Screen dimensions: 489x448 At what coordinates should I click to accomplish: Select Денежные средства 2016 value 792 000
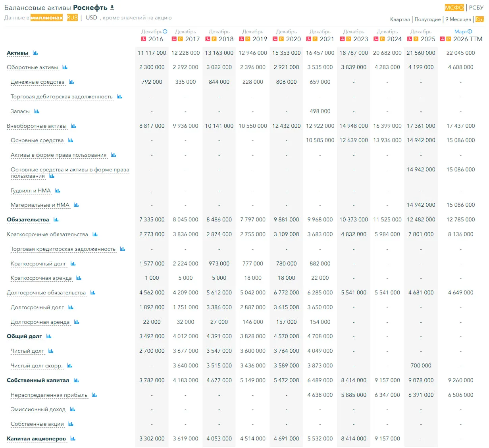pyautogui.click(x=152, y=82)
